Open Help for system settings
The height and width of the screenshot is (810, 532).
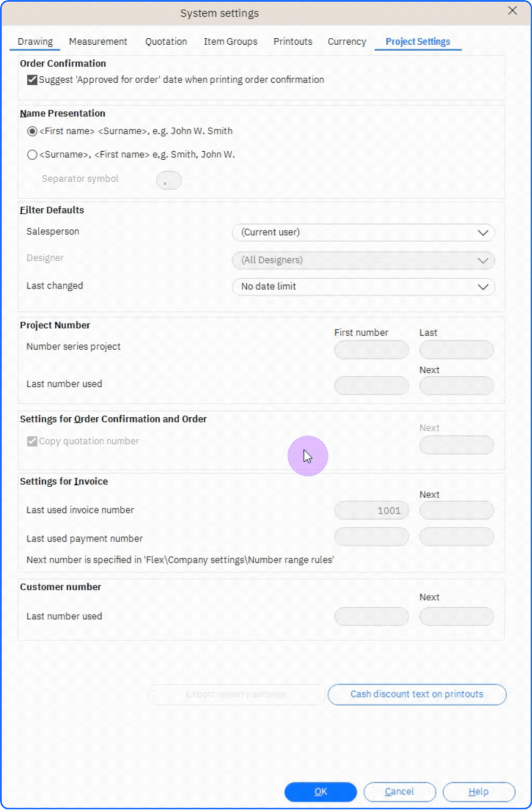478,792
